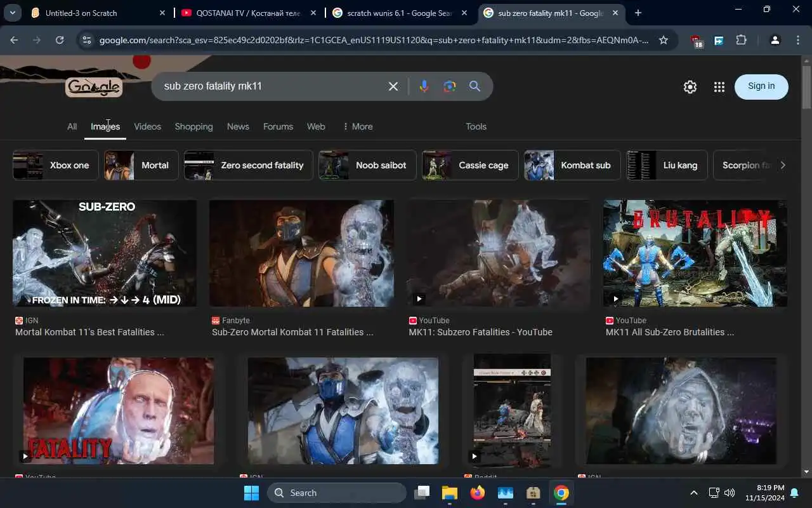Open Task View on taskbar

click(x=422, y=493)
